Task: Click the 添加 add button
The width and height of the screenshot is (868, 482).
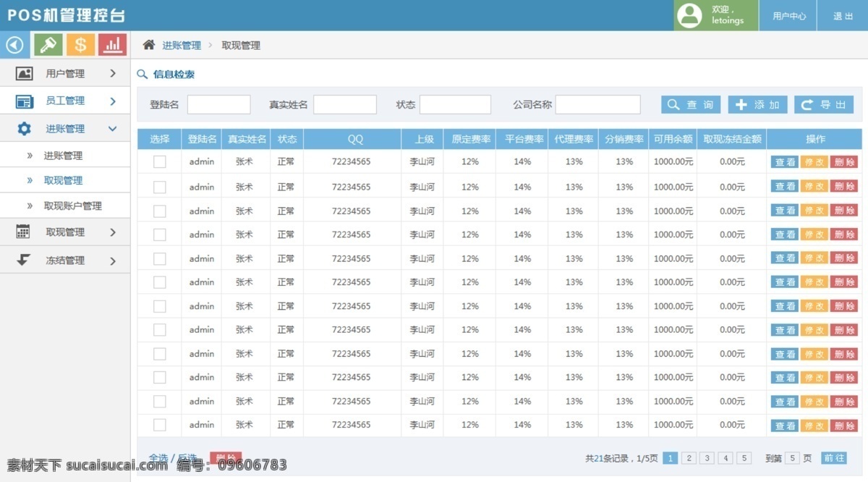Action: 757,105
